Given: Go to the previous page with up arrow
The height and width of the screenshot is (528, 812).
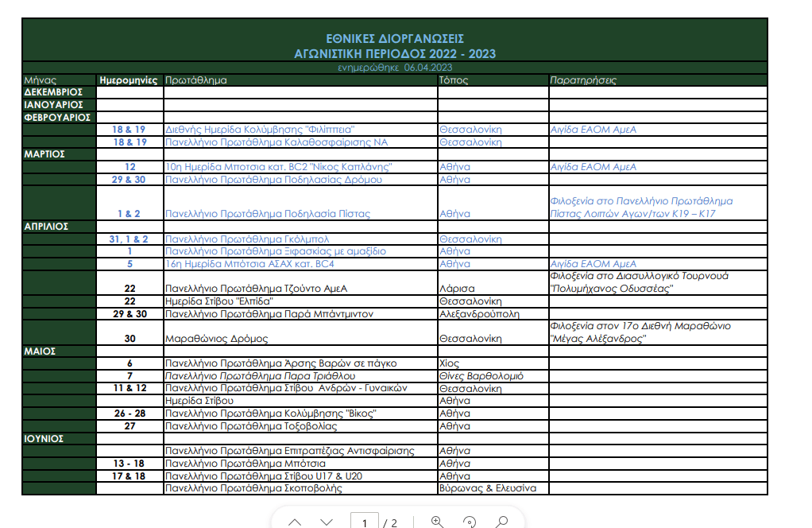Looking at the screenshot, I should point(295,522).
